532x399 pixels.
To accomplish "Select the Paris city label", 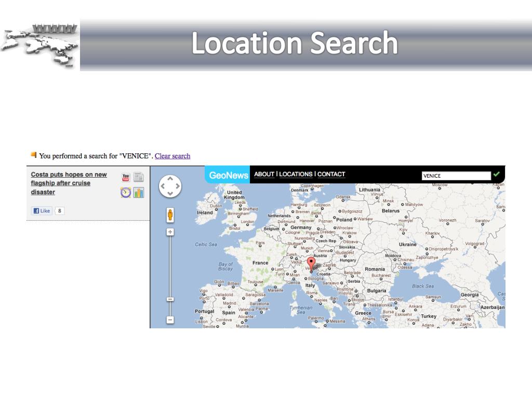I will (x=260, y=243).
